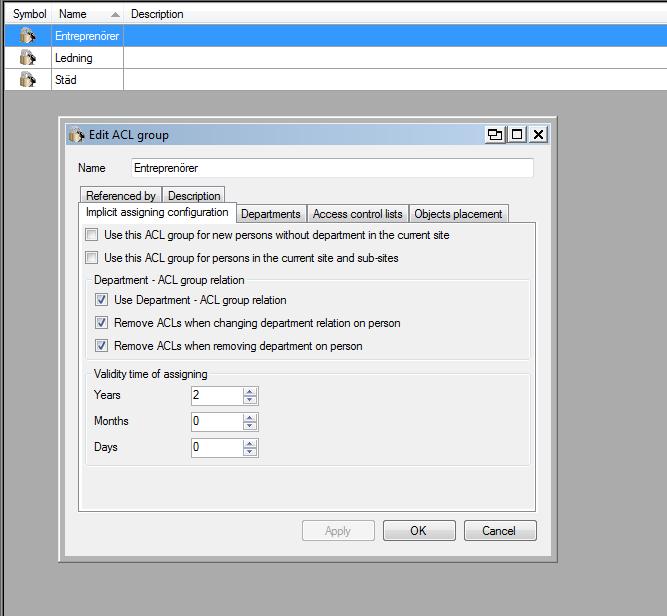Click the ACL group icon in the Entreprenörer row
Screen dimensions: 667x616
click(x=28, y=35)
